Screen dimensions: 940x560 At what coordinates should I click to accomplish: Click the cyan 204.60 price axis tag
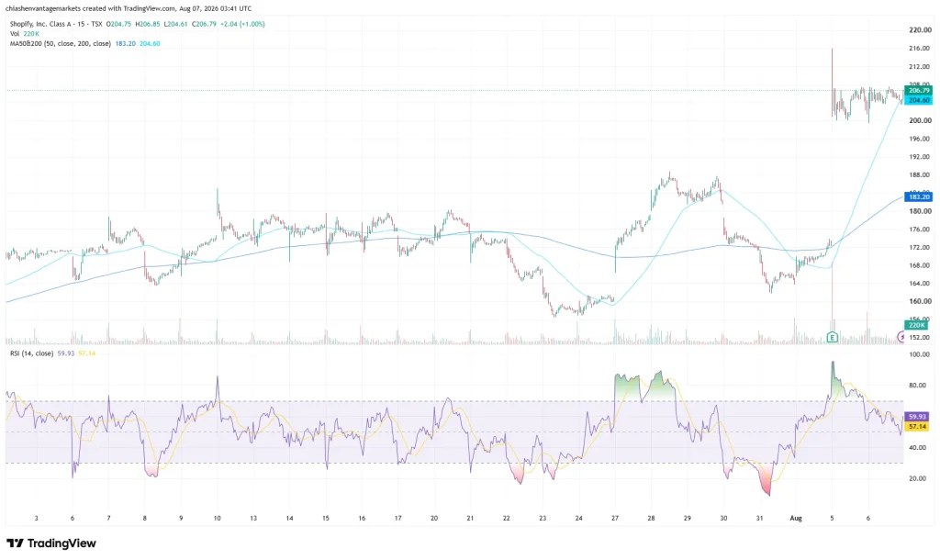(x=918, y=99)
